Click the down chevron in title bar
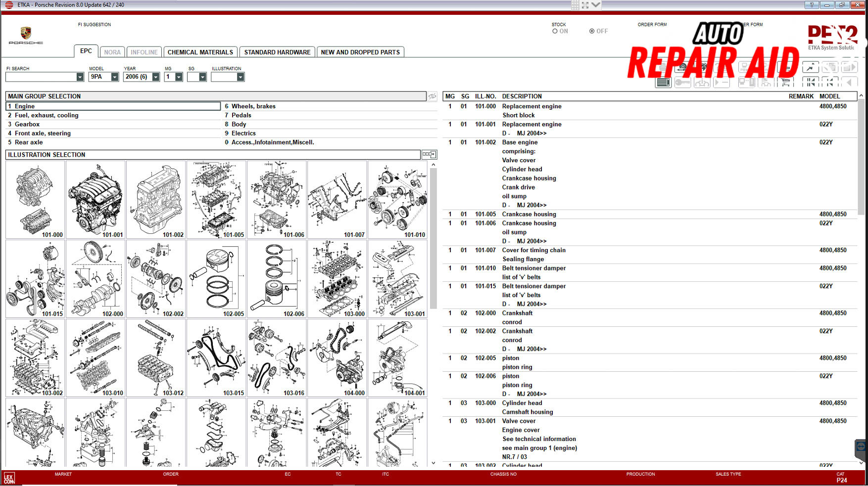This screenshot has width=868, height=486. click(x=596, y=5)
